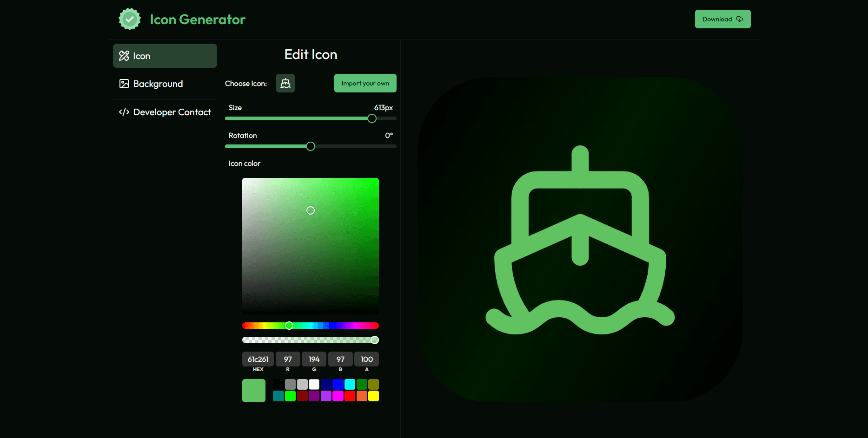Click the HEX input field
868x438 pixels.
(x=258, y=359)
